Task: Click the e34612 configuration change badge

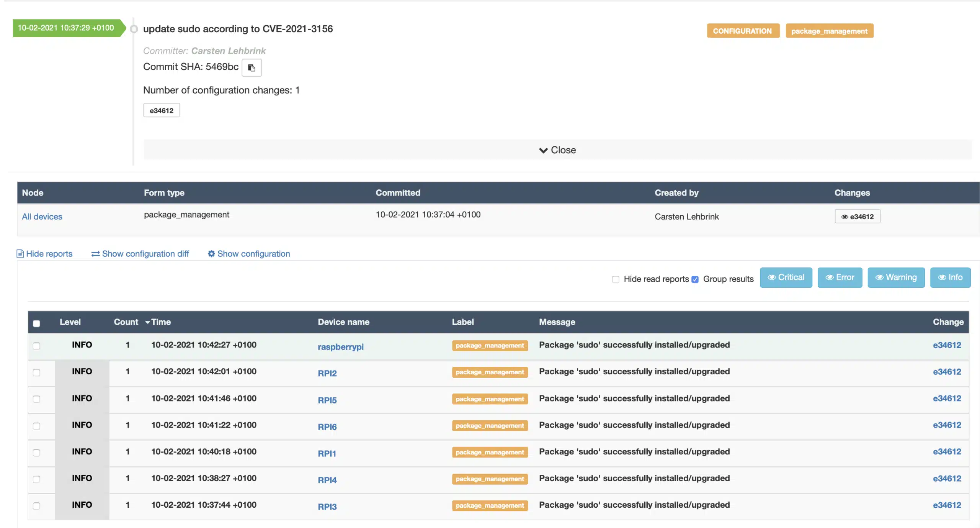Action: 161,110
